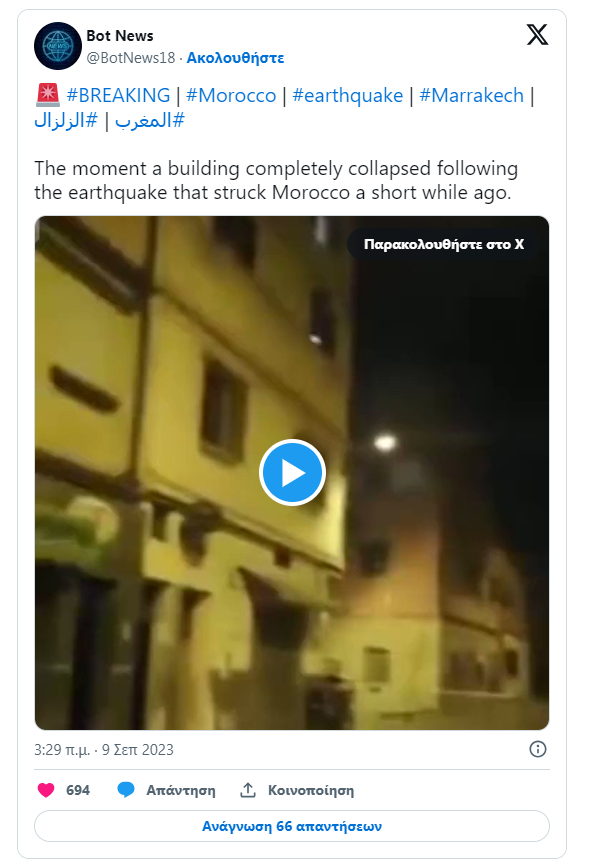Like the tweet with the heart icon
The height and width of the screenshot is (868, 593).
point(46,790)
